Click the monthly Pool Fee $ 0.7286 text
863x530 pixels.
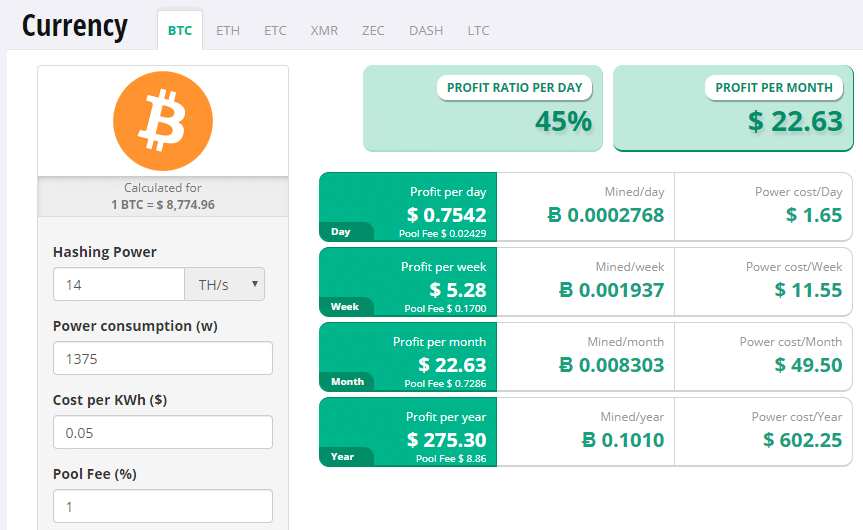coord(445,384)
